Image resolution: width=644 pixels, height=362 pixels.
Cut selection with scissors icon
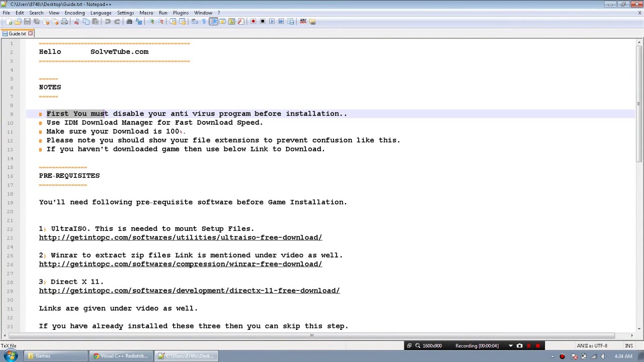click(x=76, y=22)
